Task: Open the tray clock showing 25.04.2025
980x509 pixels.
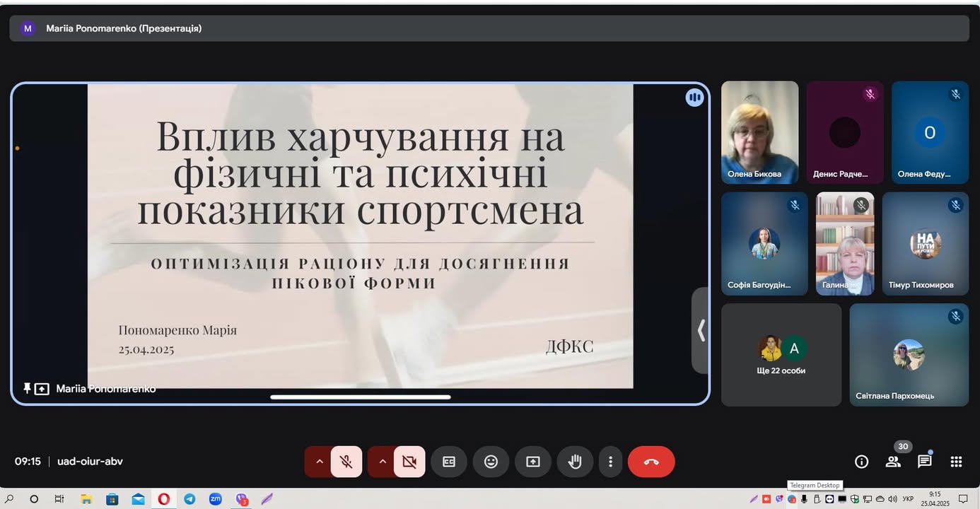Action: 935,499
